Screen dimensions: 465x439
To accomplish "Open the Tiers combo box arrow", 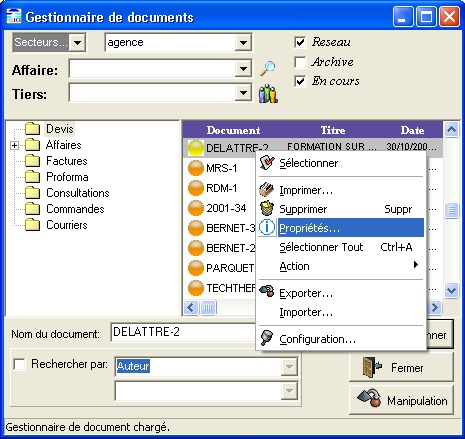I will [243, 93].
